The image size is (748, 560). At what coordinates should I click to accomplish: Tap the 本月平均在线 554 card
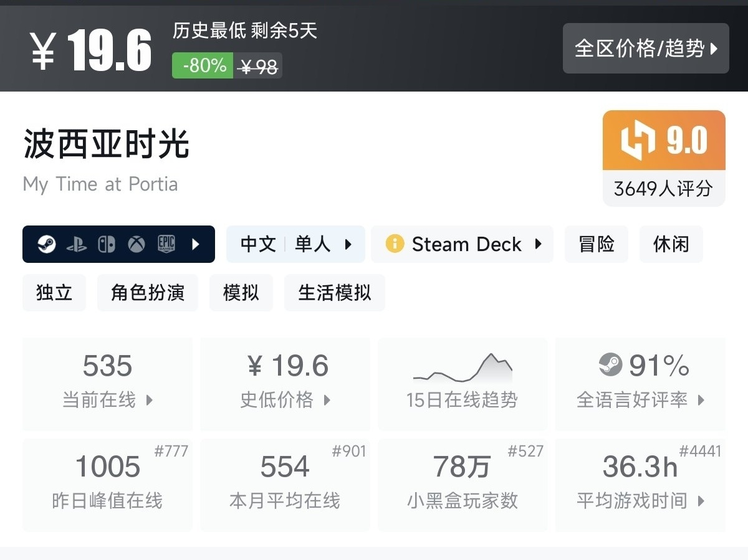point(285,485)
